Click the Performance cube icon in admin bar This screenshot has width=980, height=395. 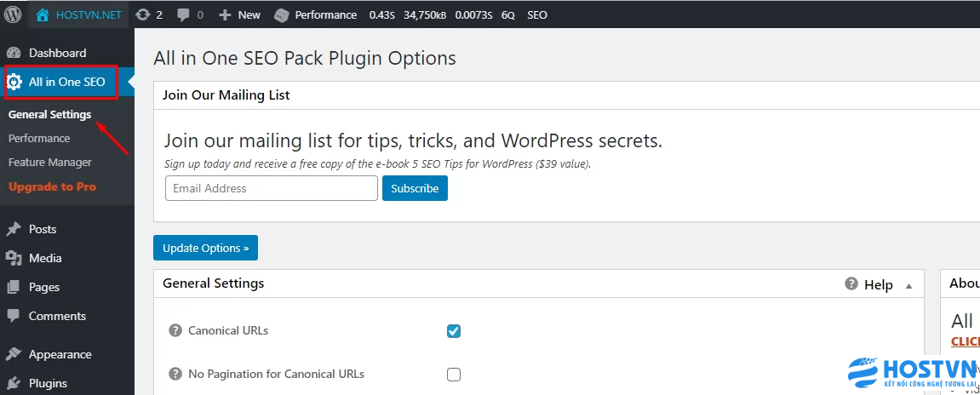[283, 15]
